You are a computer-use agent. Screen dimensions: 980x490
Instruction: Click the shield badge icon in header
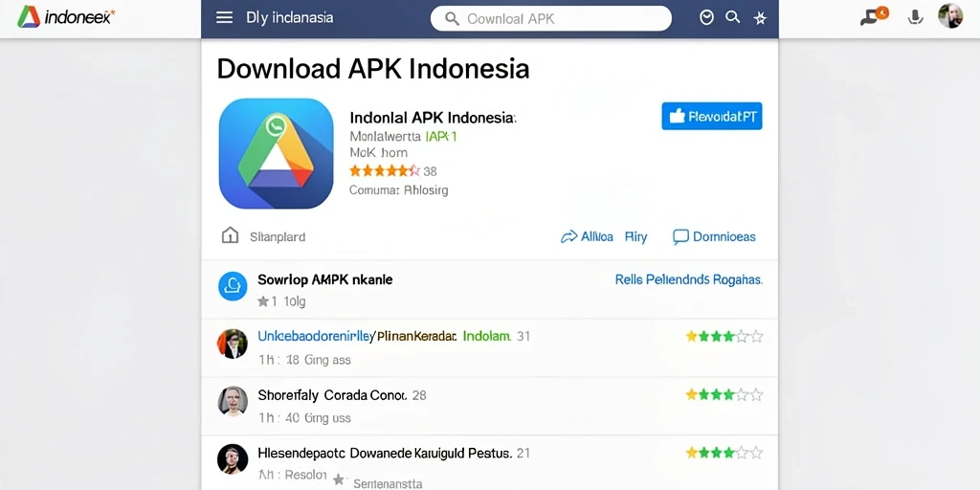click(x=706, y=17)
